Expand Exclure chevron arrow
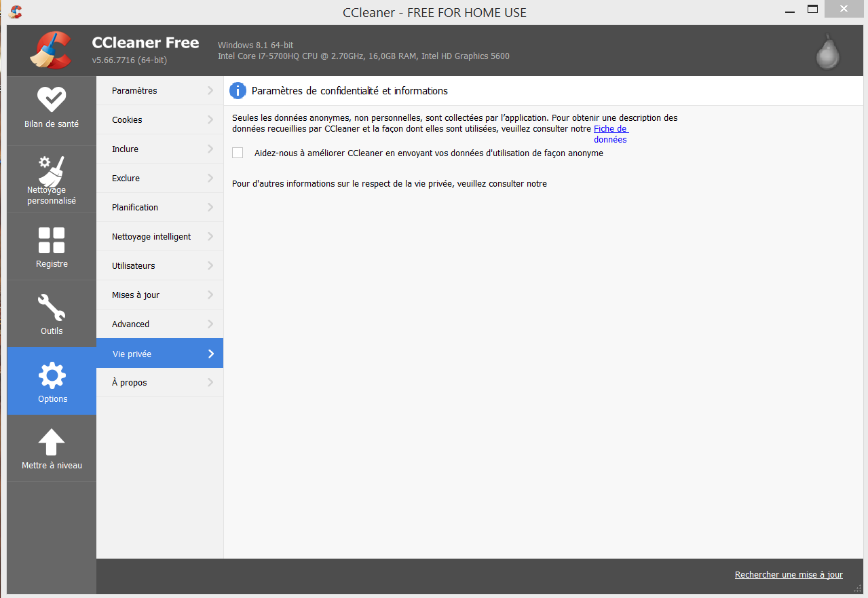This screenshot has height=598, width=868. coord(210,178)
